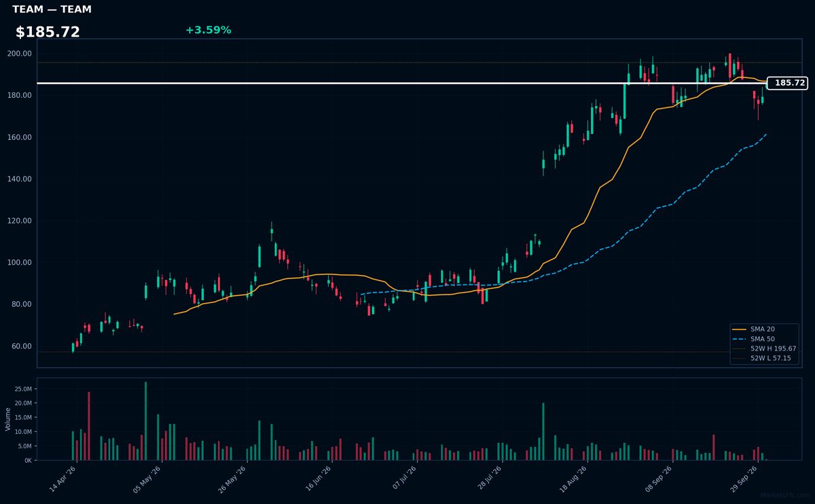Select the 05 May '26 date label
Image resolution: width=815 pixels, height=504 pixels.
pos(147,478)
